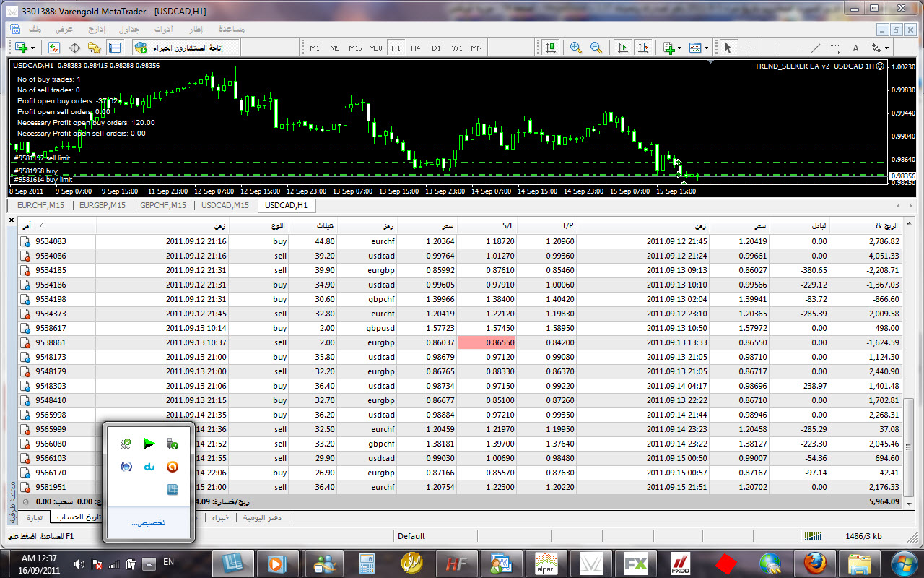Open the Data Window crosshair-circle icon
924x578 pixels.
pyautogui.click(x=74, y=48)
